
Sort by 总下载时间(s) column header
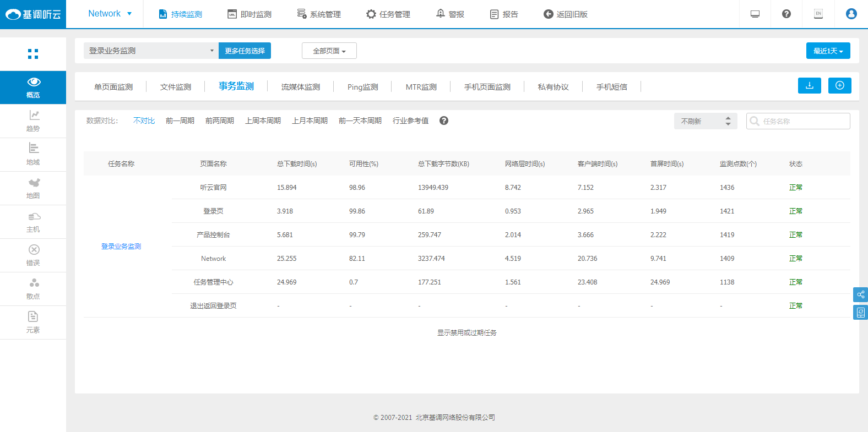297,164
